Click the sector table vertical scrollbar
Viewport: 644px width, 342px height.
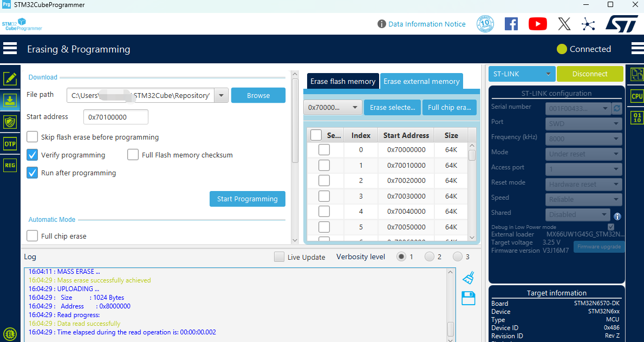(x=472, y=155)
